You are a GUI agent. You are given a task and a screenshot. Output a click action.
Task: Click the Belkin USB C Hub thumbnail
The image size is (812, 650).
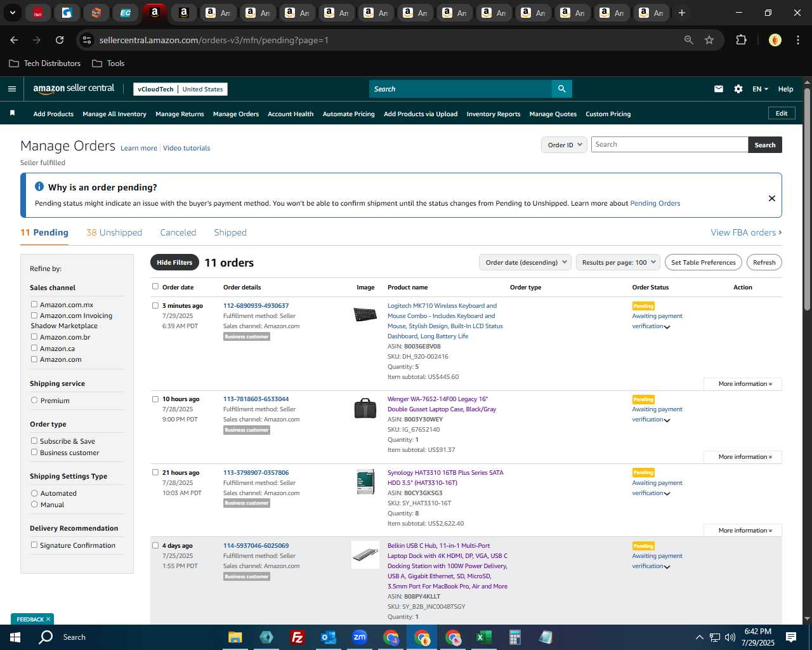pos(365,555)
